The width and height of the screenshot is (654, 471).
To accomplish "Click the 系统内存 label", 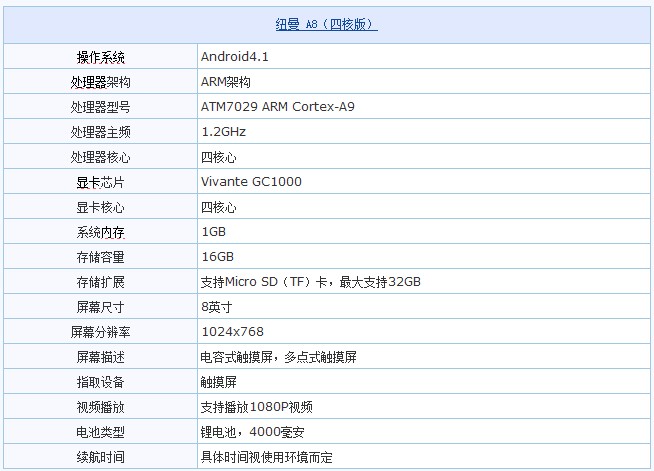I will tap(100, 232).
